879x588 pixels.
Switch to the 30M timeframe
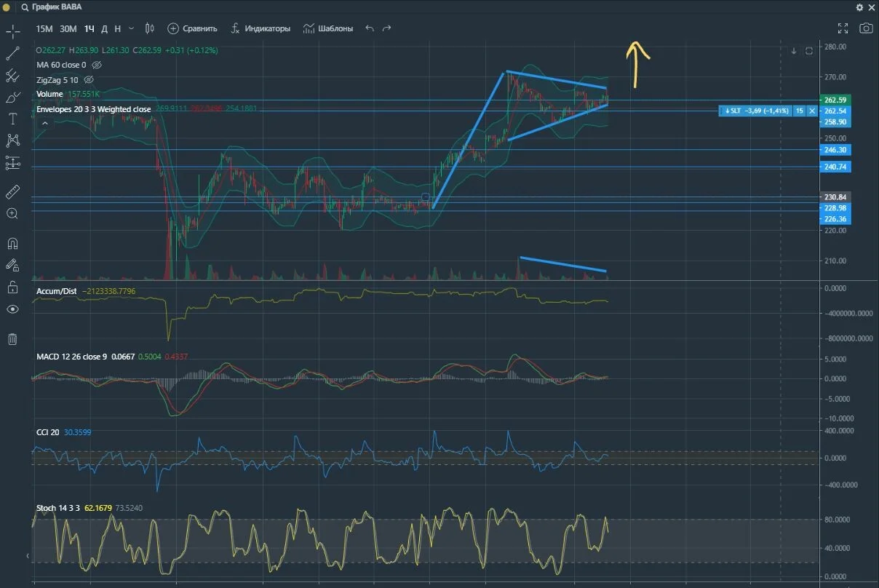click(x=68, y=28)
